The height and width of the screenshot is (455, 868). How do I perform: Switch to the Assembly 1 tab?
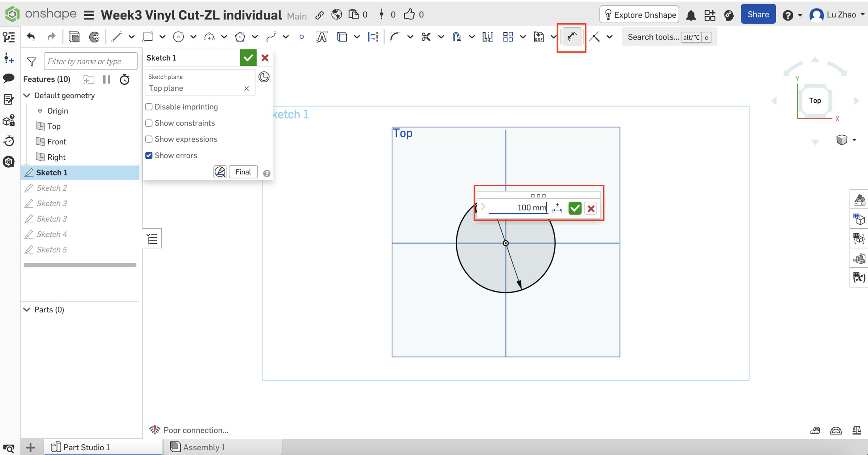pos(204,447)
